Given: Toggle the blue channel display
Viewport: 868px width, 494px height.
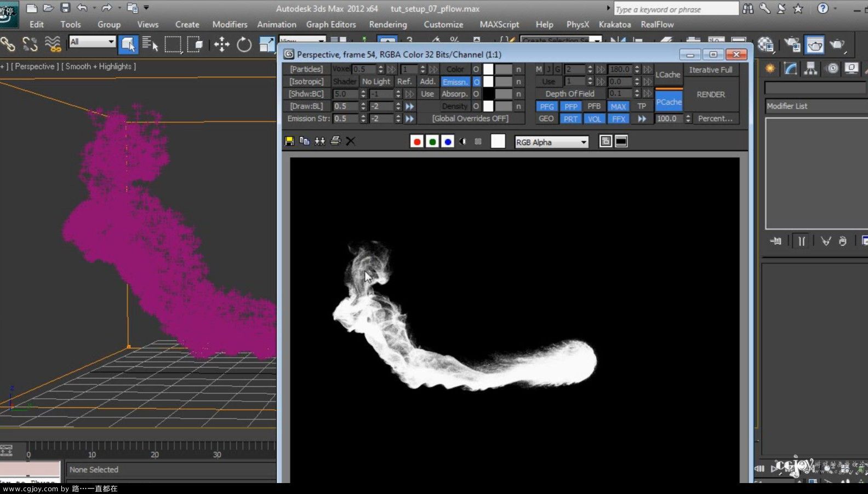Looking at the screenshot, I should pos(448,142).
